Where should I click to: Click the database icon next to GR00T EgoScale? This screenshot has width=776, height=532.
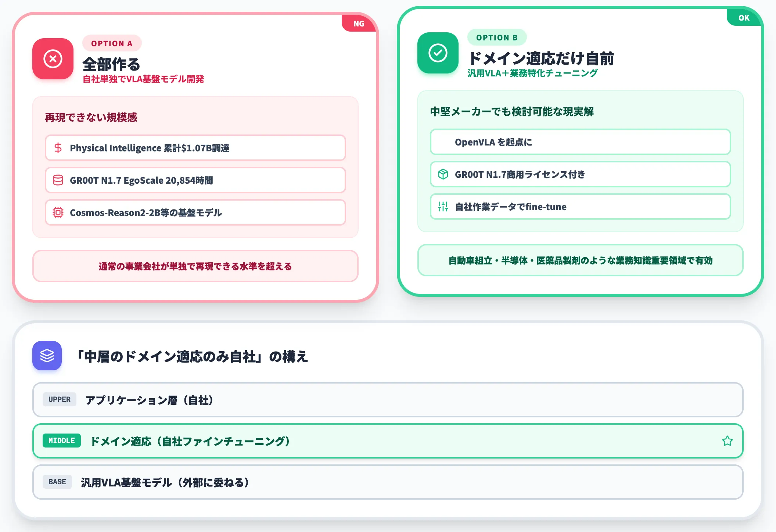58,180
